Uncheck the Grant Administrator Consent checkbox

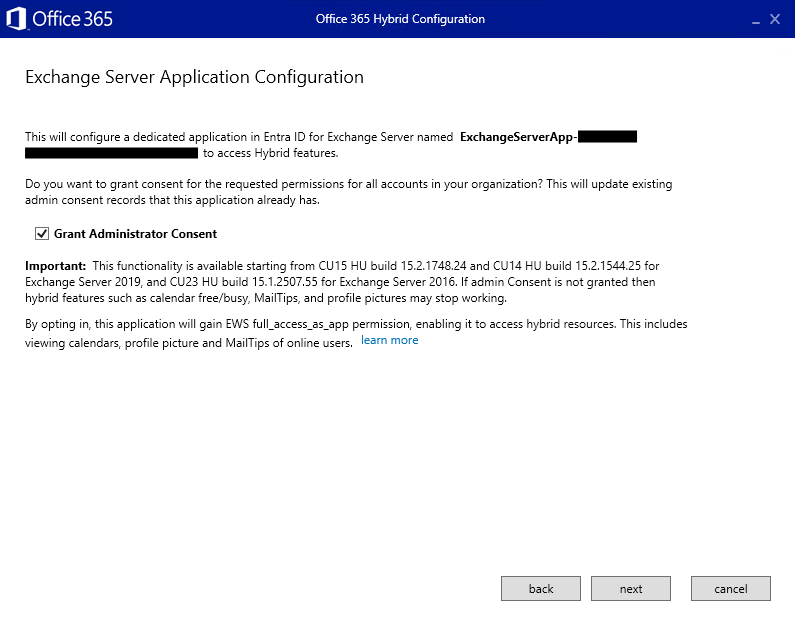pyautogui.click(x=42, y=234)
